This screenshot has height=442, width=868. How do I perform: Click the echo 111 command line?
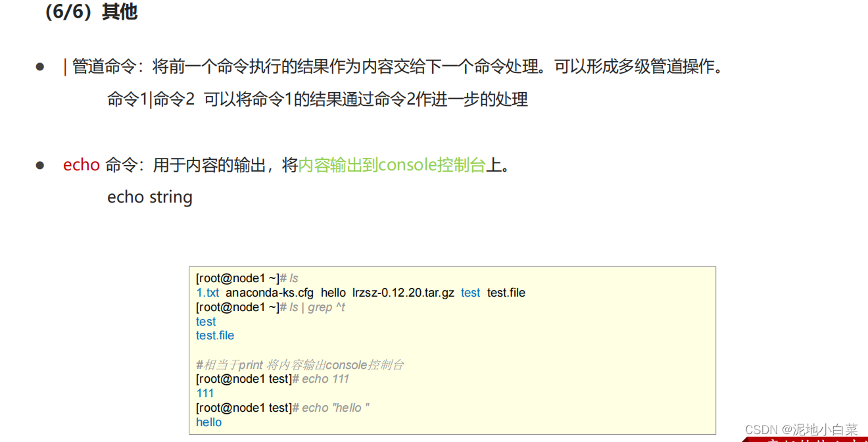coord(272,379)
